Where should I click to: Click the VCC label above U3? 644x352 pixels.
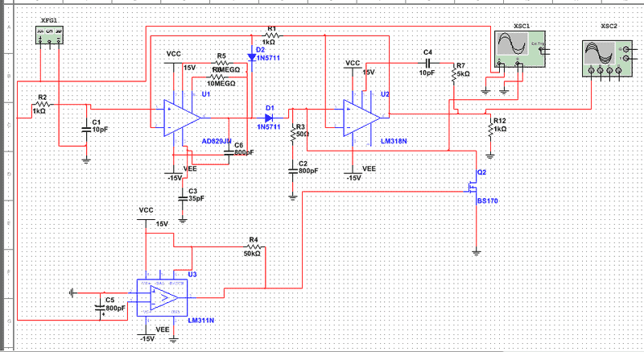[x=147, y=210]
